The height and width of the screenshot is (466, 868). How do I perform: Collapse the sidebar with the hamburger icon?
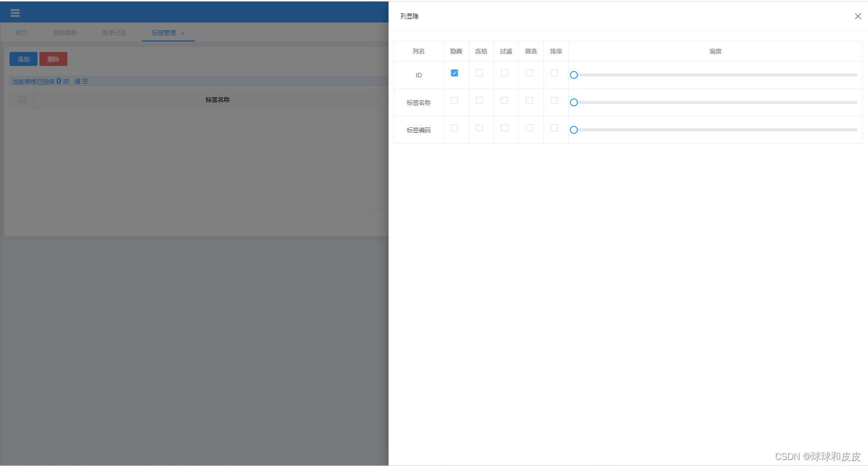15,13
